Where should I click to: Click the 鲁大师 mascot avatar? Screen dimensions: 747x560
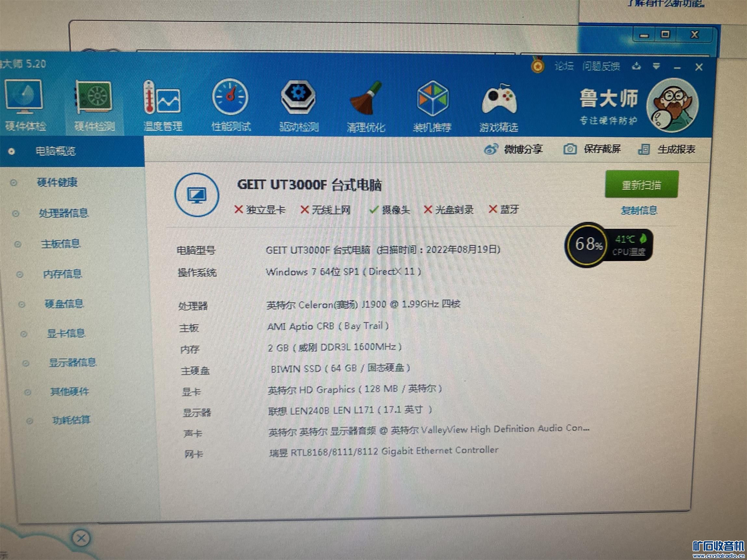coord(672,105)
